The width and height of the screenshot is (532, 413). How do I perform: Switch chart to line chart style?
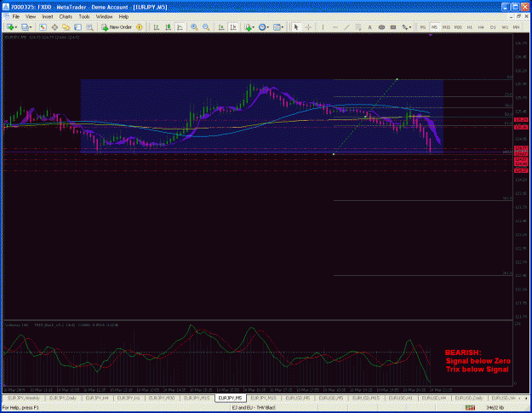pyautogui.click(x=180, y=27)
